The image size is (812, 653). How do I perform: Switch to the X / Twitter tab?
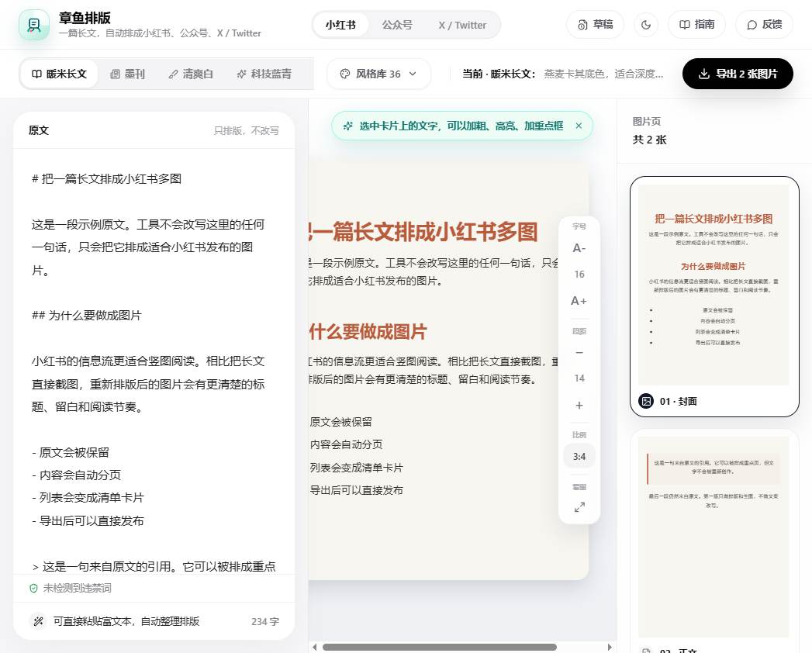pyautogui.click(x=462, y=25)
